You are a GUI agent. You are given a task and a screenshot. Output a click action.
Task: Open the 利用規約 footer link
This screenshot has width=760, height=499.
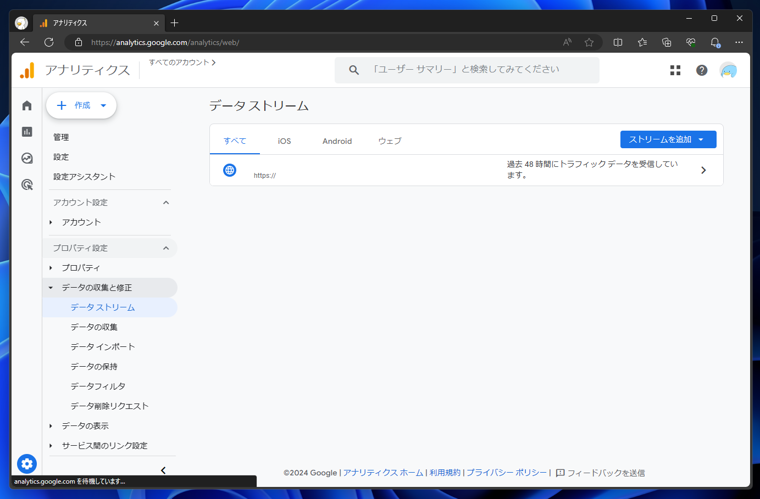pyautogui.click(x=444, y=473)
